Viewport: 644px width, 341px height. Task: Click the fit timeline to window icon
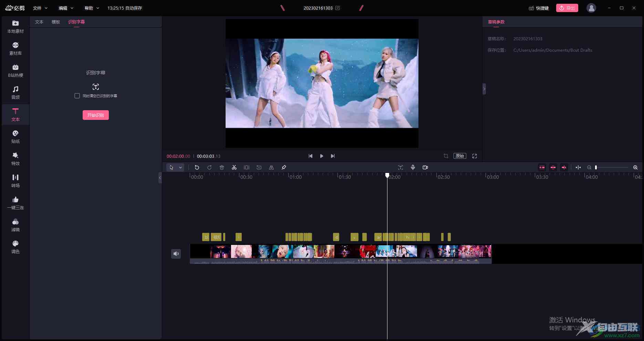pyautogui.click(x=578, y=167)
